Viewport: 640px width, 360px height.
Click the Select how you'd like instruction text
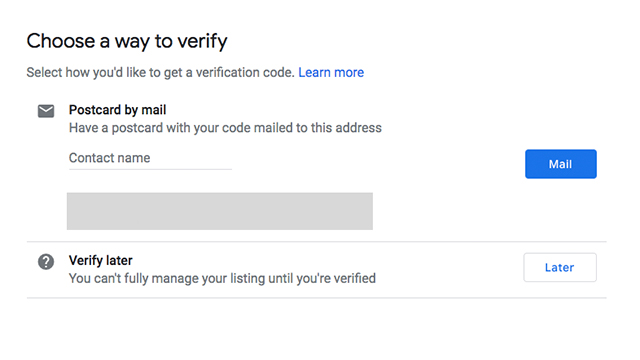point(160,72)
